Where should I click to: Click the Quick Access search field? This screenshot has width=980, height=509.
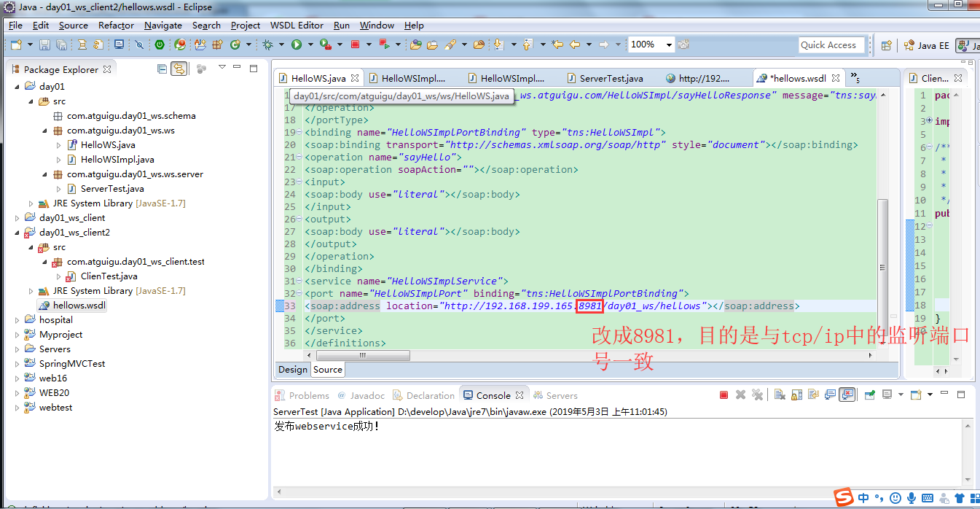tap(831, 45)
